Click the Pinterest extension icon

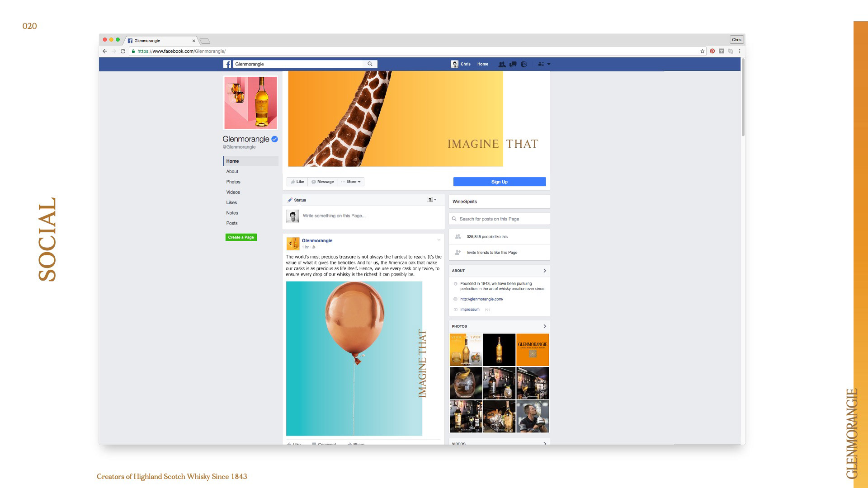point(712,51)
